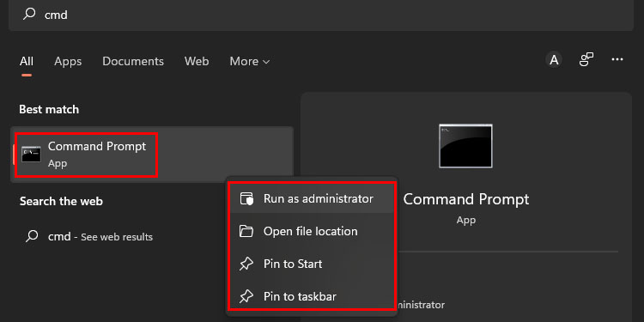Click the feedback chat icon
Image resolution: width=644 pixels, height=322 pixels.
[586, 59]
